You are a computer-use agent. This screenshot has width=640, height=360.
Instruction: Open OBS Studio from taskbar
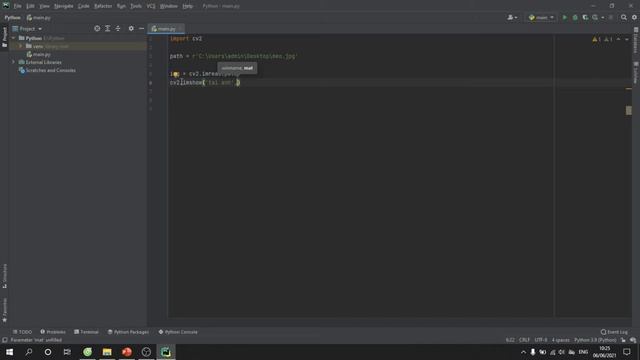[x=146, y=352]
